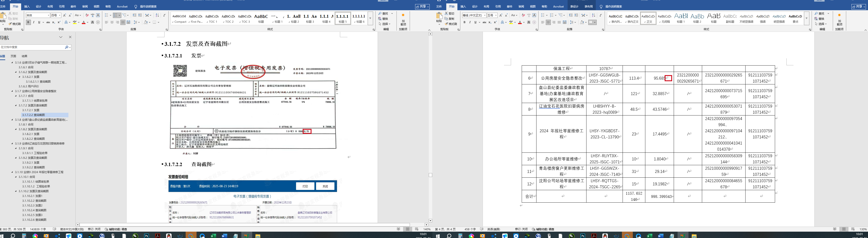This screenshot has width=868, height=238.
Task: Click Paste in the right Word window
Action: point(439,19)
